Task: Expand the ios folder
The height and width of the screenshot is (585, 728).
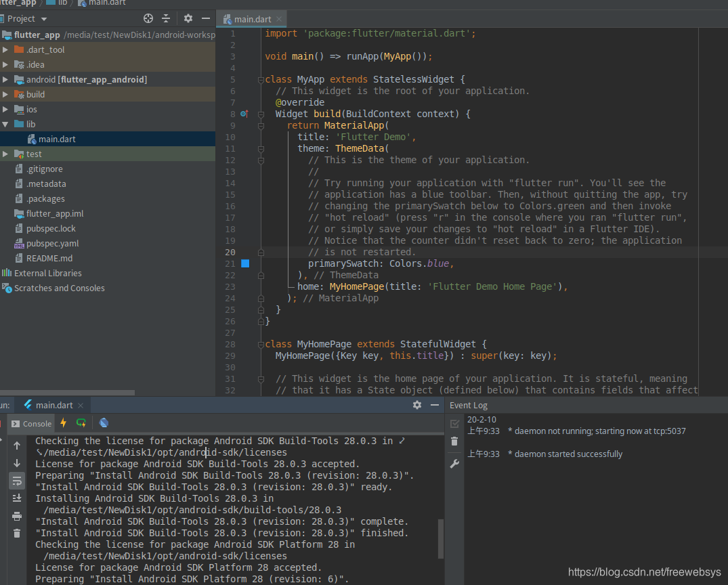Action: 5,109
